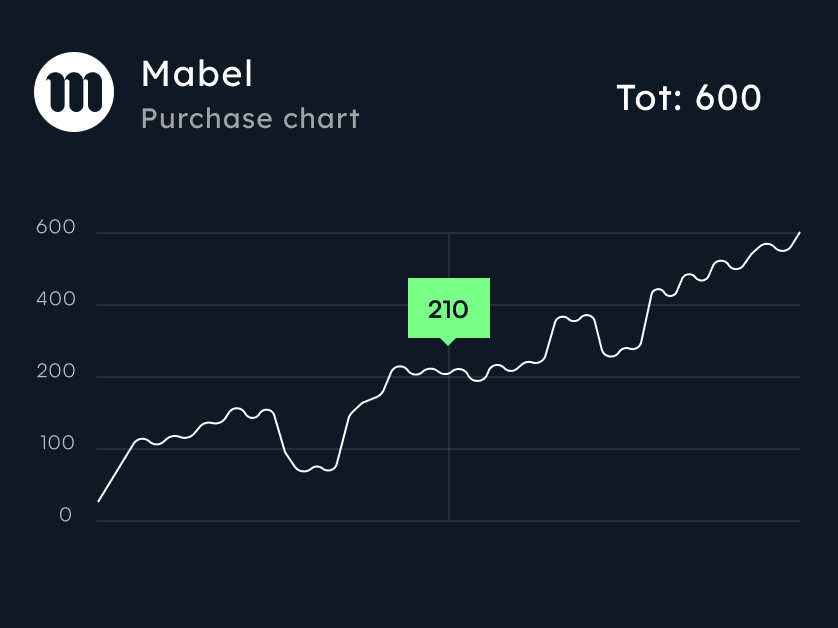This screenshot has height=628, width=838.
Task: Click the Mabel round logo icon
Action: (x=74, y=92)
